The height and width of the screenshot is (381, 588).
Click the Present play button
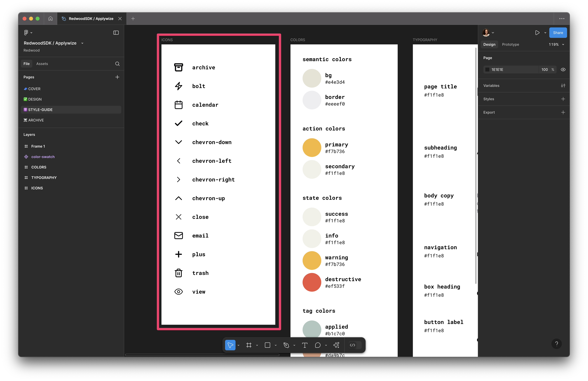pos(537,32)
